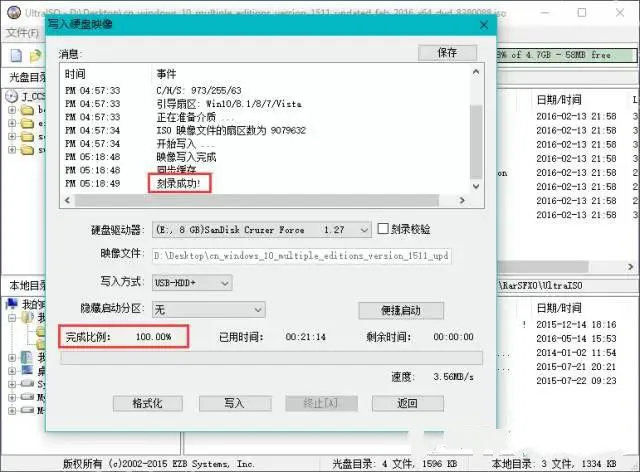The height and width of the screenshot is (472, 640).
Task: Expand the 'e' folder in disc tree
Action: (x=12, y=123)
